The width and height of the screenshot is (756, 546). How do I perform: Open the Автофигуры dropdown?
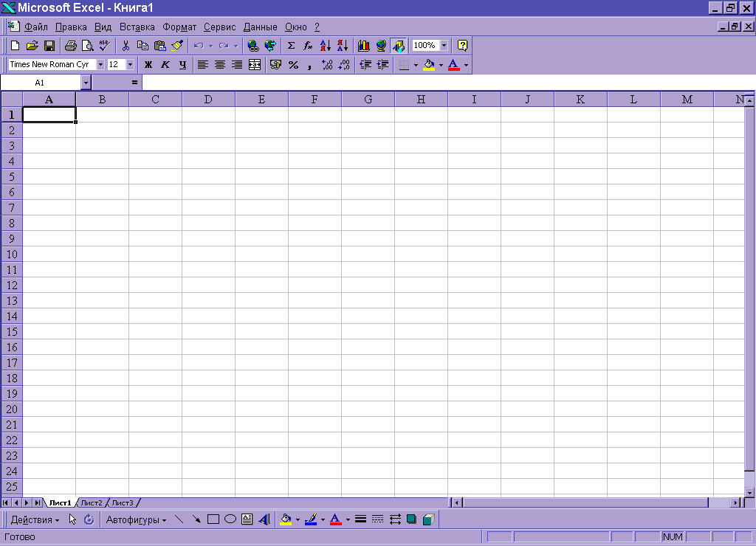pyautogui.click(x=136, y=520)
